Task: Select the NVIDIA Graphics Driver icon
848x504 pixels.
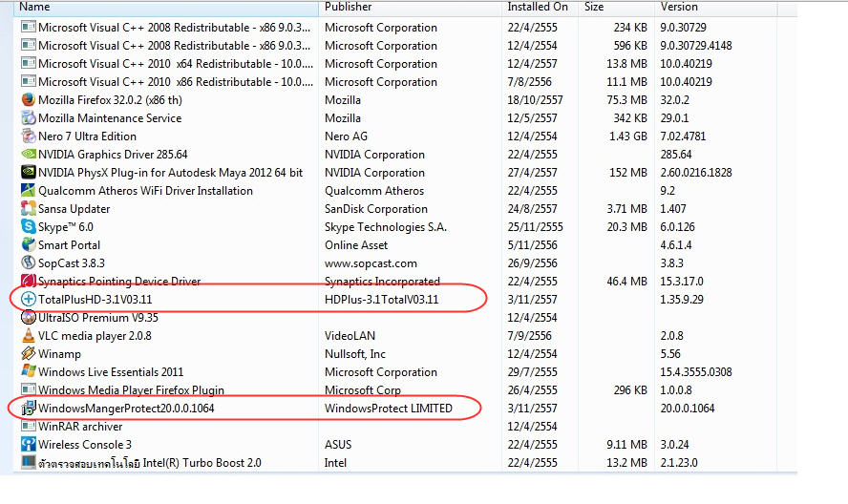Action: coord(28,155)
